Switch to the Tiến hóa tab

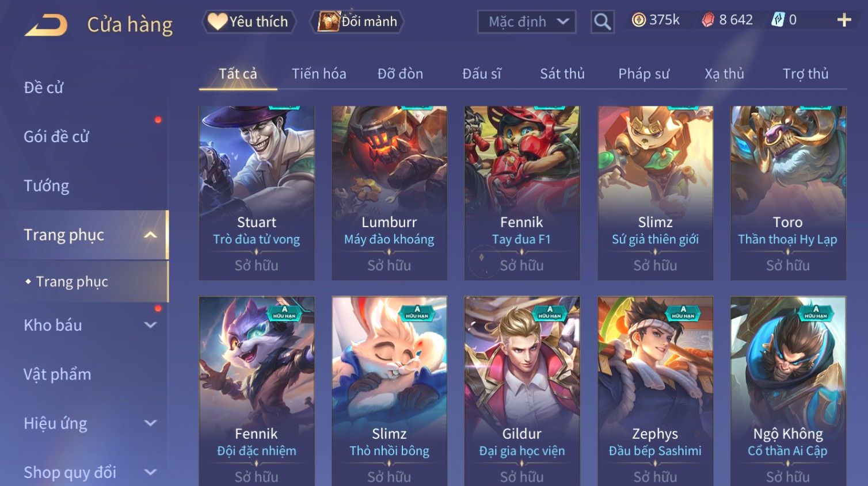coord(319,74)
